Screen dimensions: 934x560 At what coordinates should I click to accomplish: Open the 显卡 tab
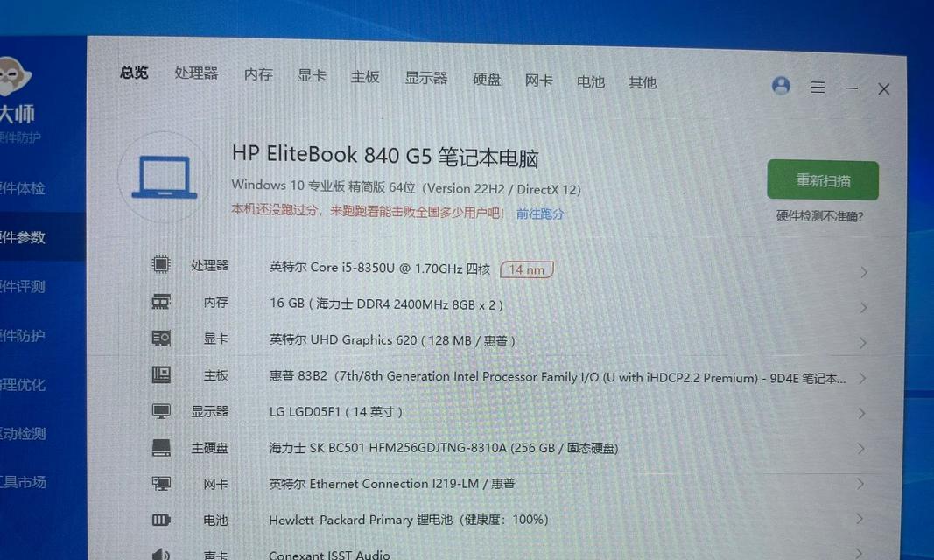point(312,75)
